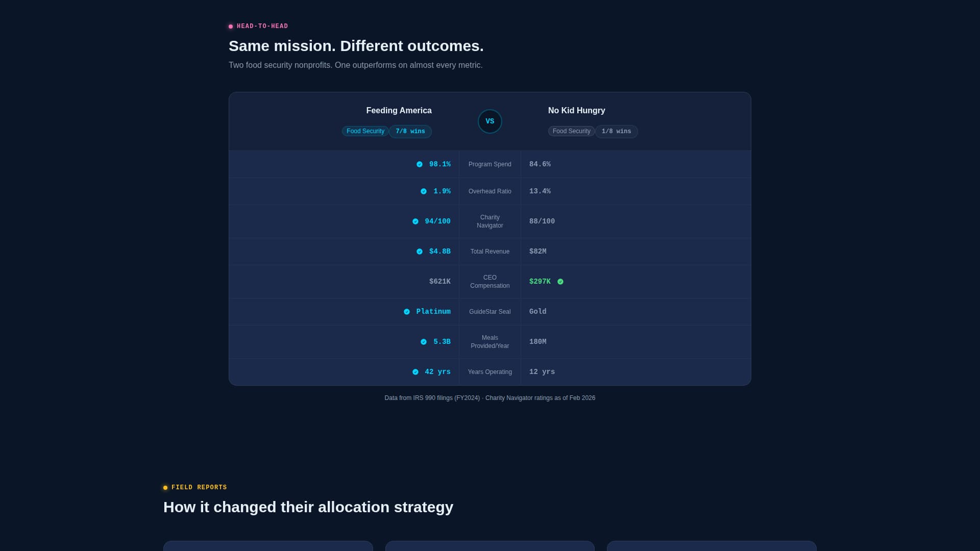Open the Feeding America heading
Image resolution: width=980 pixels, height=551 pixels.
(x=399, y=111)
